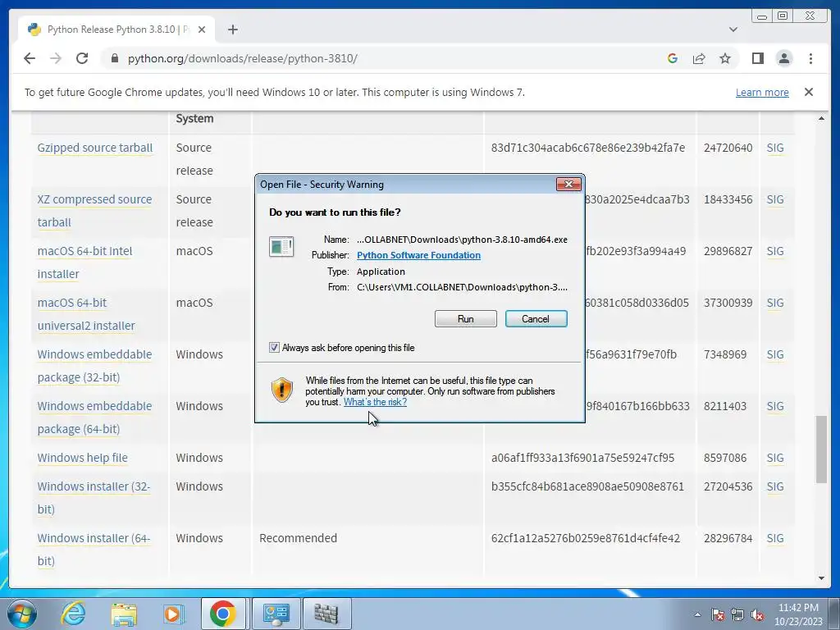Open SIG link for XZ compressed tarball
This screenshot has height=630, width=840.
coord(774,199)
